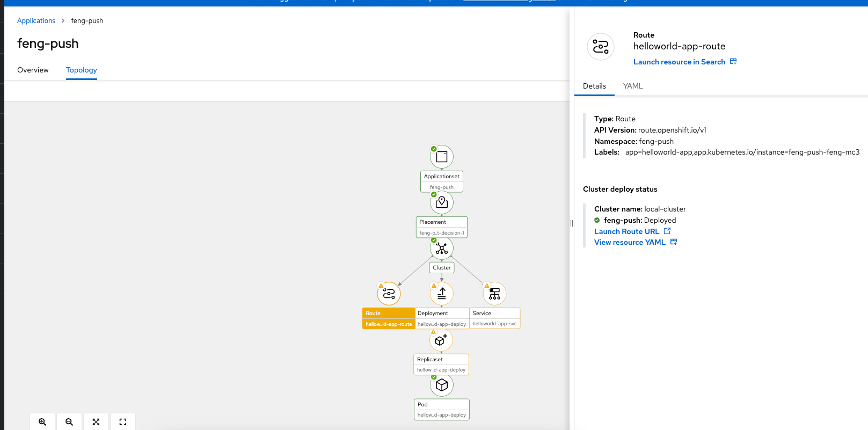
Task: Go to Applications breadcrumb
Action: (36, 21)
